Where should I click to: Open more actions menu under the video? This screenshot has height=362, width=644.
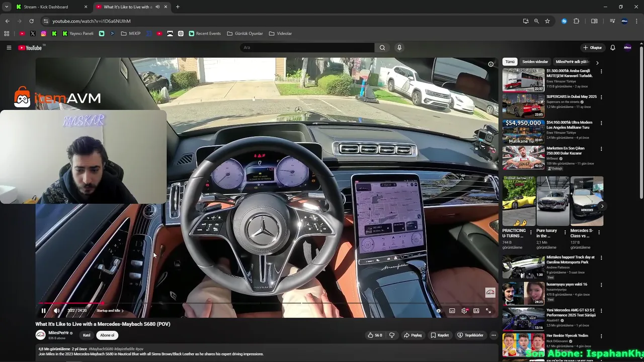(494, 335)
